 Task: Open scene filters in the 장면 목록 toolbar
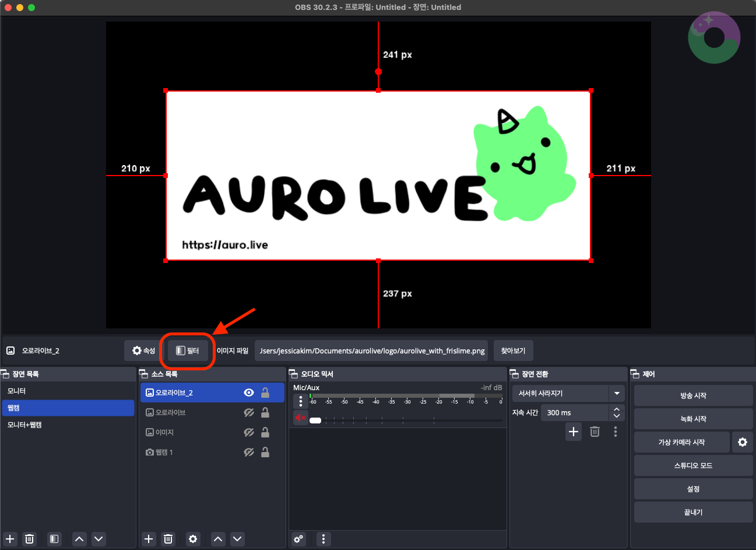54,539
